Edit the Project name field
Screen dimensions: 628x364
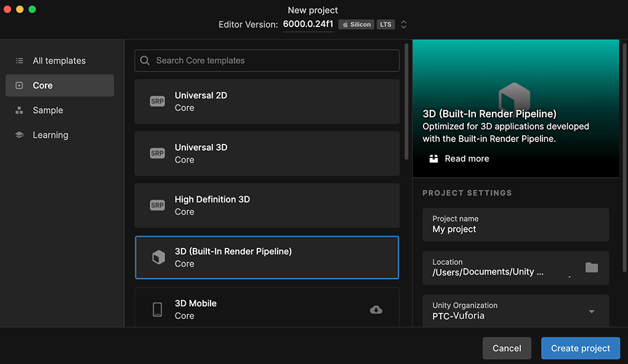[x=516, y=224]
